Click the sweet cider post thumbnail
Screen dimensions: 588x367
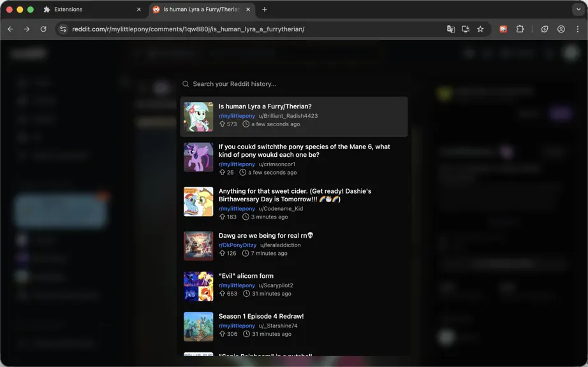[198, 201]
